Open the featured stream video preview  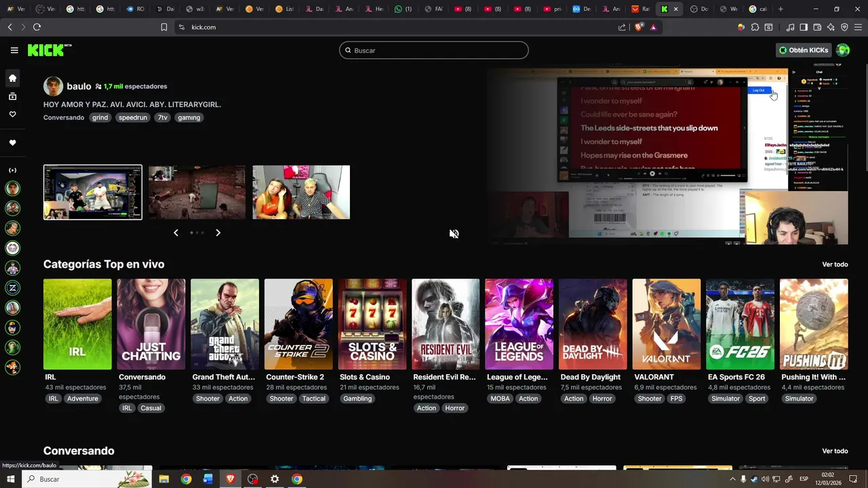click(x=667, y=156)
